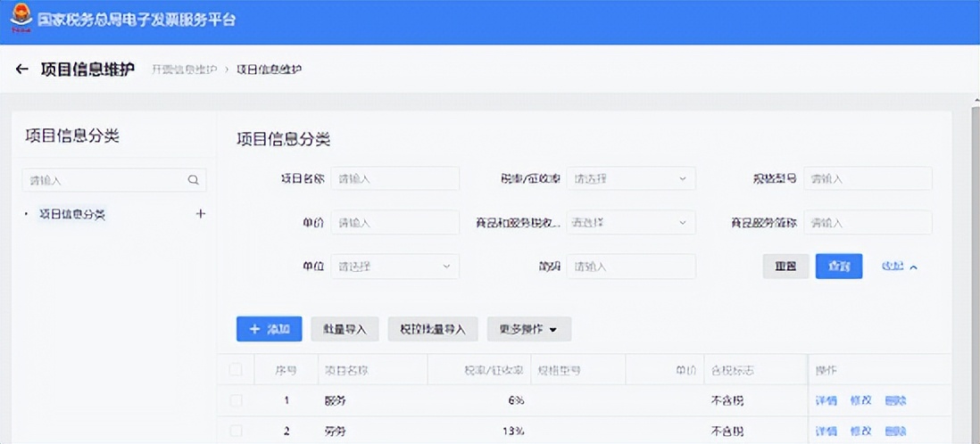Click the 国家税务总局电子发票服务平台 title
Screen dimensions: 980x444
click(x=137, y=20)
